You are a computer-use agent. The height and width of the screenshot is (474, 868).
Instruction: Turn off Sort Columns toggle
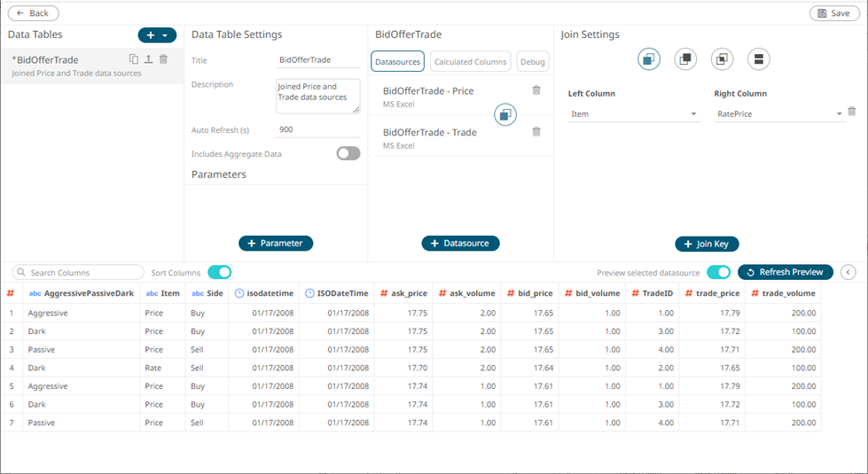coord(219,272)
